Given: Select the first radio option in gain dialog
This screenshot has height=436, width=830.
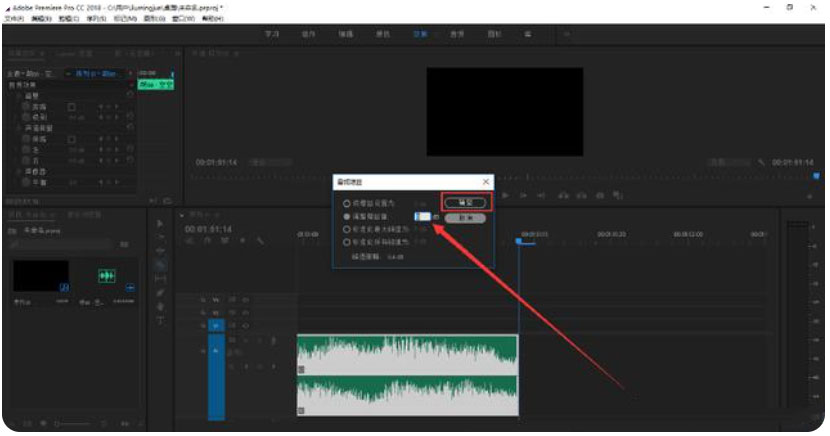Looking at the screenshot, I should (x=347, y=203).
